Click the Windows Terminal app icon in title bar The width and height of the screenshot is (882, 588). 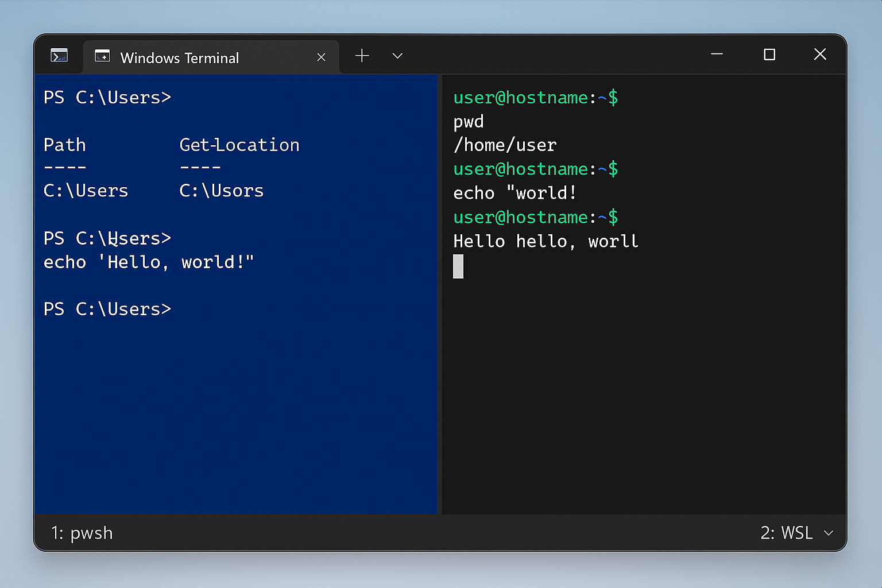[x=59, y=55]
